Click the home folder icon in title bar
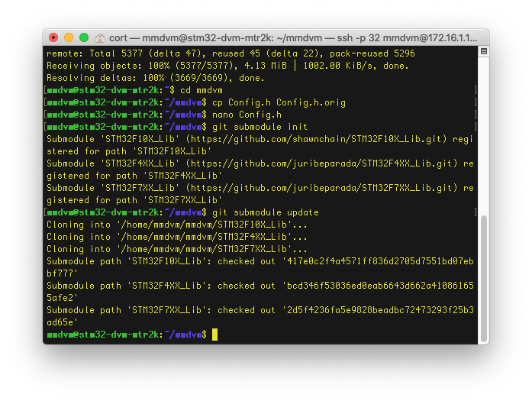This screenshot has height=401, width=532. point(100,38)
